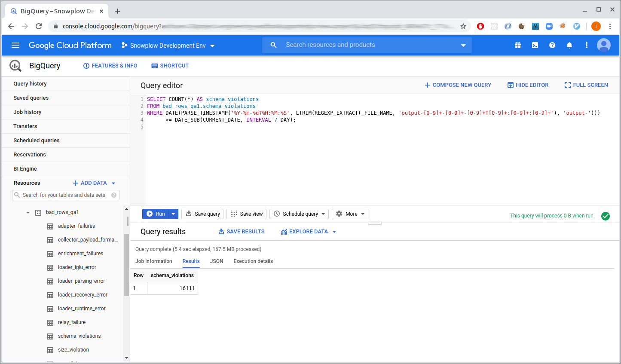The height and width of the screenshot is (364, 621).
Task: Open the Google account avatar
Action: [603, 45]
